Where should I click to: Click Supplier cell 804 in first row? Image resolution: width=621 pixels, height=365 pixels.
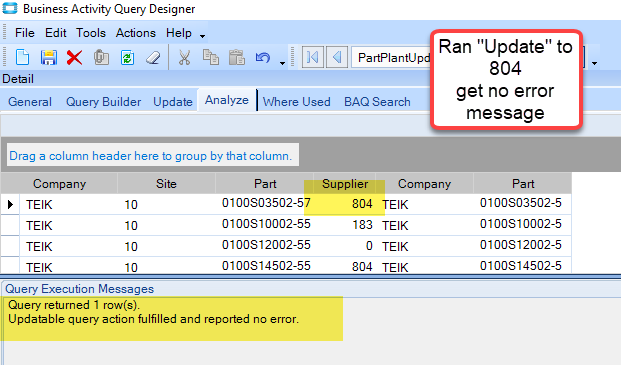point(345,204)
